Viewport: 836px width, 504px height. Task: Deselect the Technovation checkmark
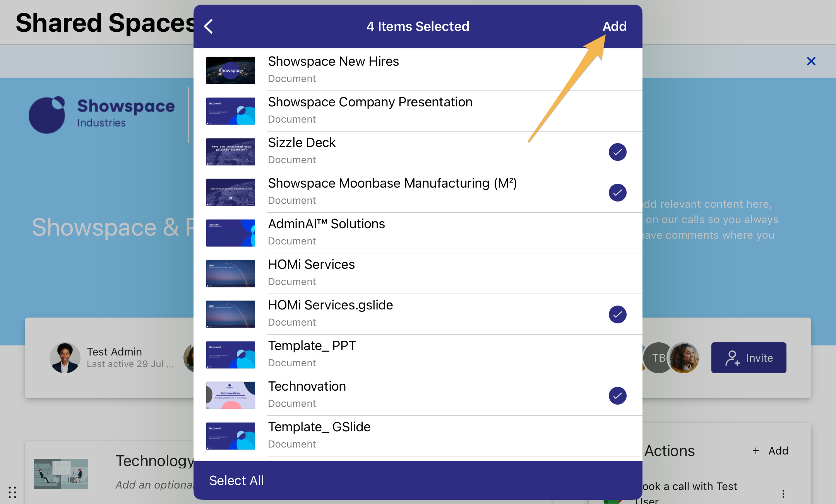point(617,396)
